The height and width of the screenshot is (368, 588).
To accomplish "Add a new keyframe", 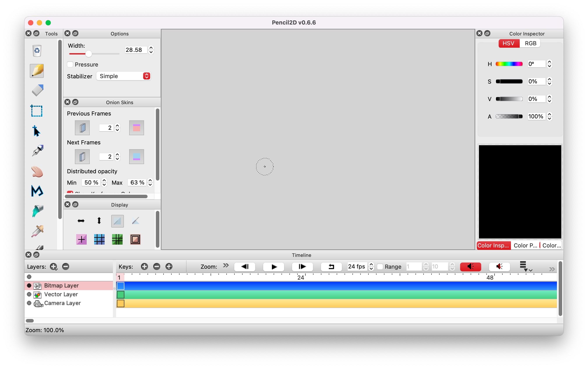I will pyautogui.click(x=144, y=267).
